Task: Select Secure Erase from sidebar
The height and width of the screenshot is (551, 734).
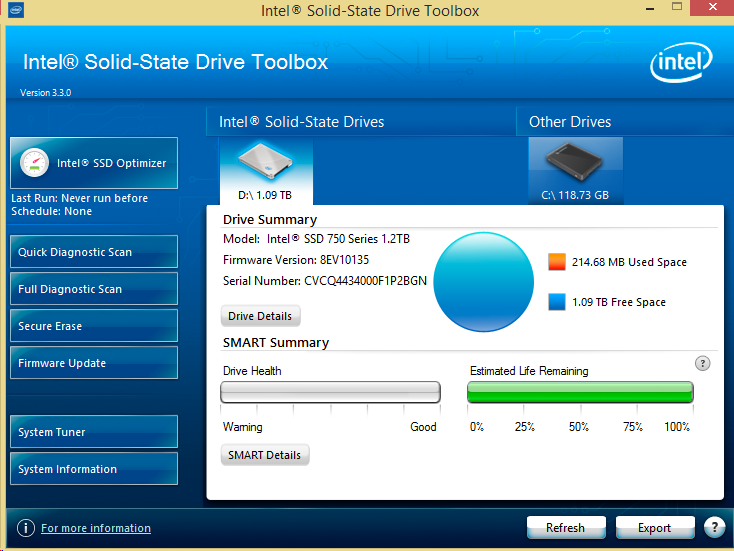Action: [93, 326]
